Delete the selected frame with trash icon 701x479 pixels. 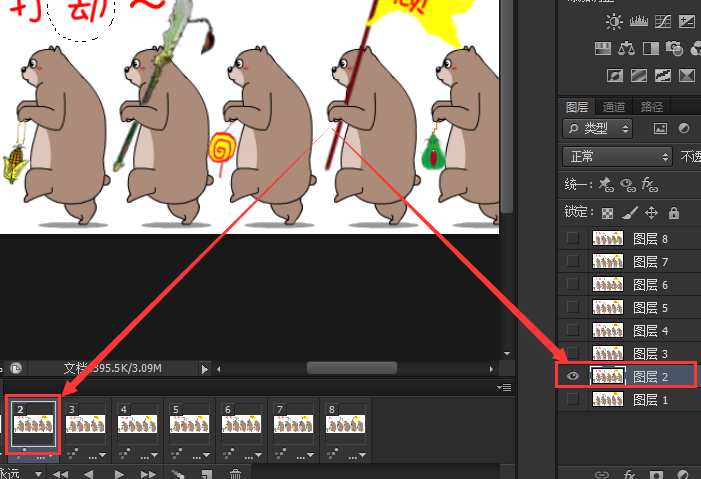tap(235, 474)
